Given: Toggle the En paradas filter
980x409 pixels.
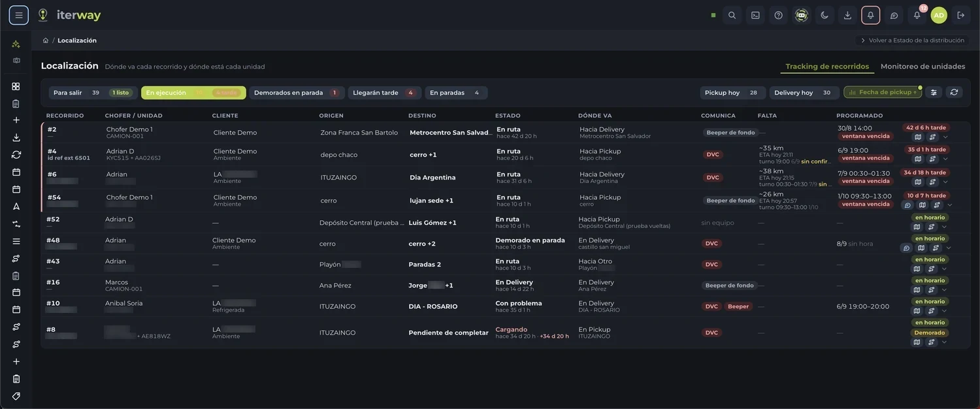Looking at the screenshot, I should tap(456, 93).
